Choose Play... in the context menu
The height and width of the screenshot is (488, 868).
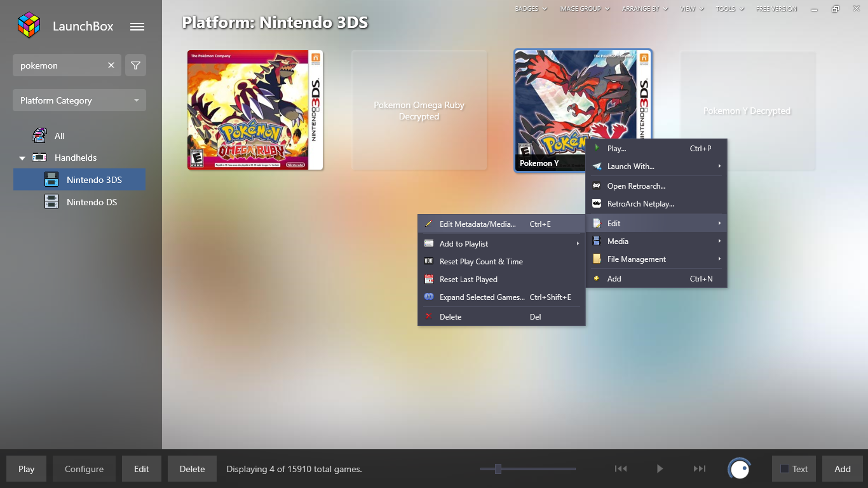pos(656,148)
